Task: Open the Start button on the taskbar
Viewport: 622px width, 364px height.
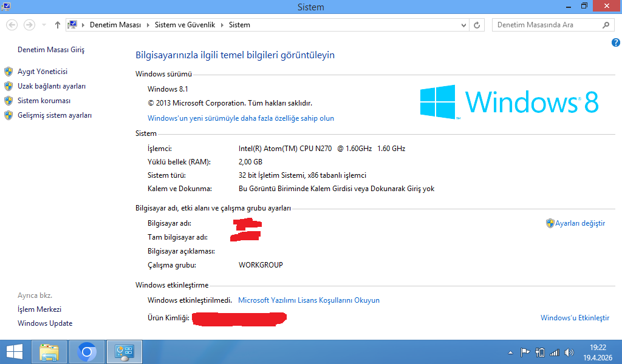Action: (15, 352)
